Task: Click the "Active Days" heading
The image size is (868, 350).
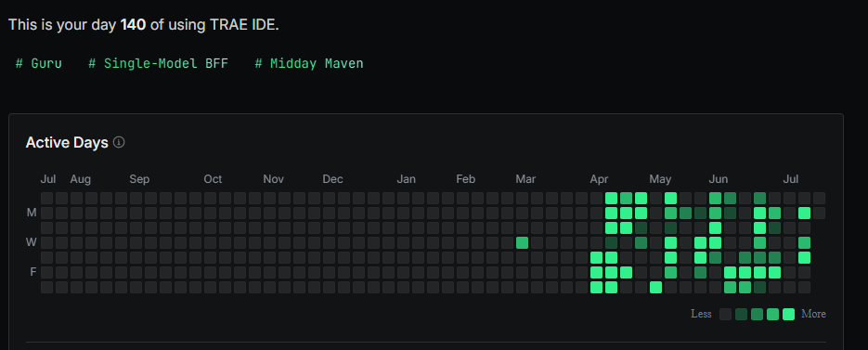Action: click(67, 143)
